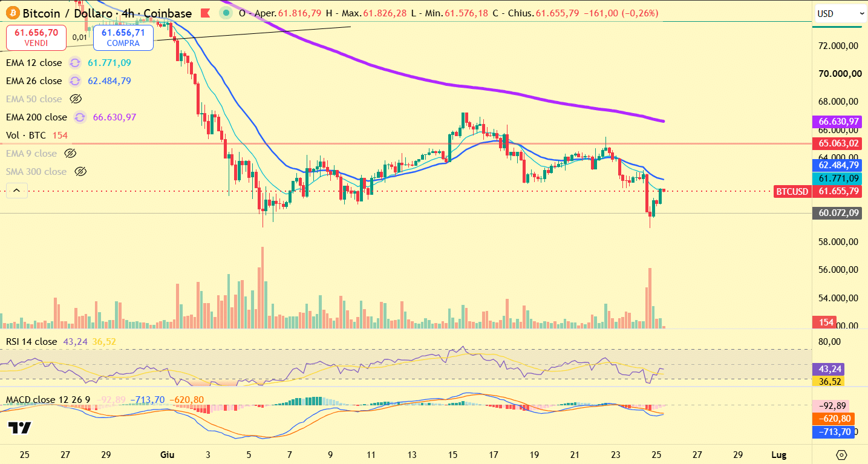The image size is (868, 464).
Task: Select the MACD close 12 26 9 label
Action: 48,400
